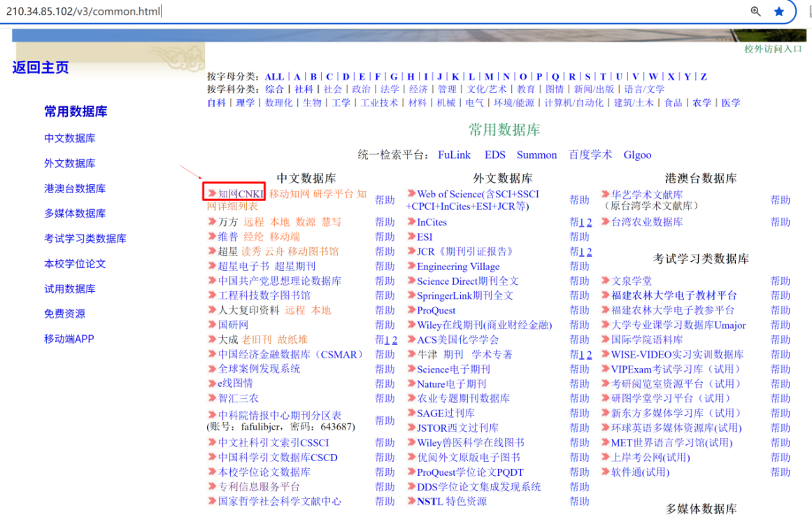Filter databases by letter C
812x522 pixels.
point(329,77)
